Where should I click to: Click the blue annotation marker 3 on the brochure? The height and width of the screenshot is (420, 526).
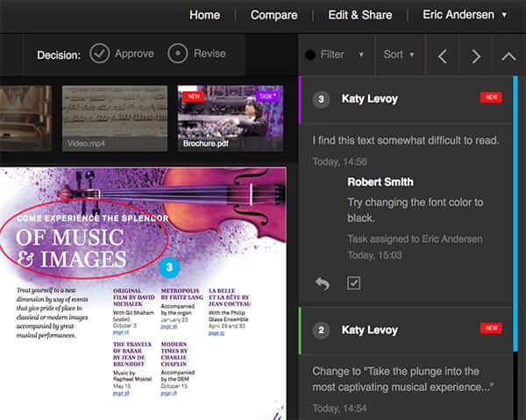pos(171,265)
